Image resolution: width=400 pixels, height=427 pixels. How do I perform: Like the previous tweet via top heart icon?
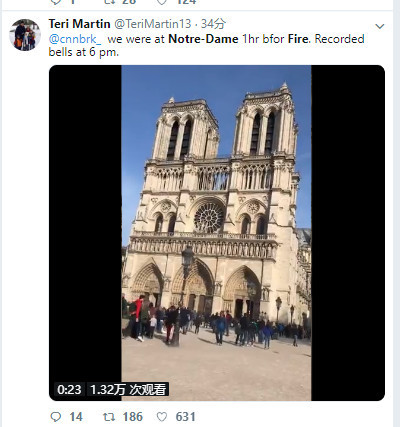click(162, 2)
